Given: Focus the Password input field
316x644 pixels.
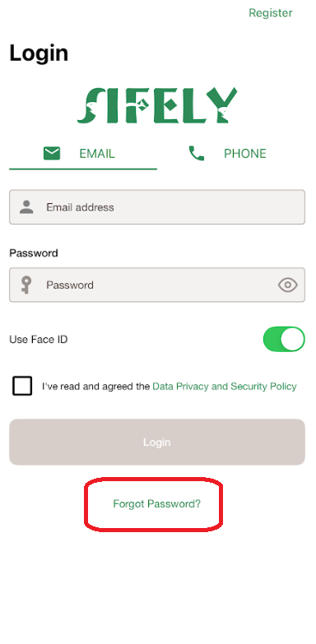Looking at the screenshot, I should coord(157,285).
